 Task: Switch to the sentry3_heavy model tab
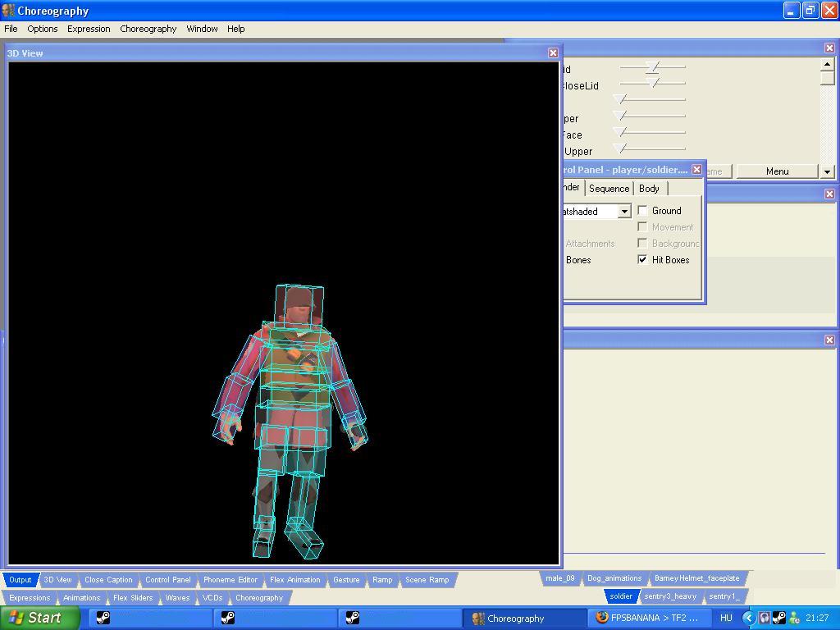point(670,596)
